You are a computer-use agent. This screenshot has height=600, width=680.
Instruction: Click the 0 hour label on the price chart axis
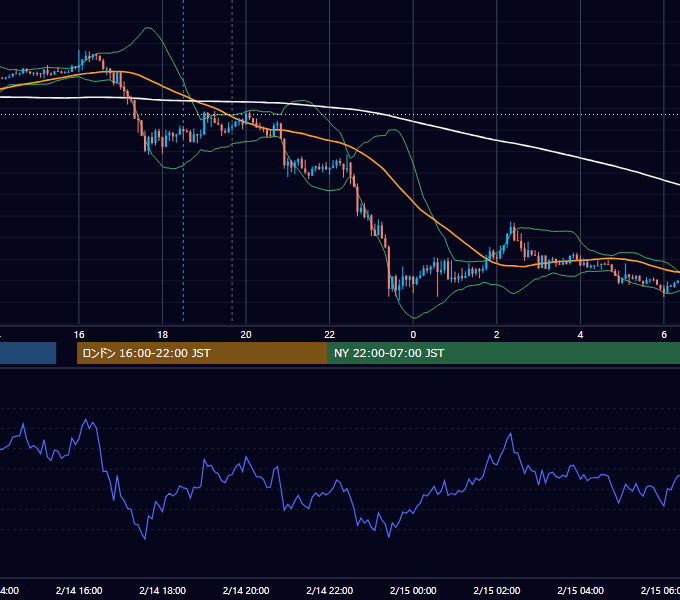[413, 335]
